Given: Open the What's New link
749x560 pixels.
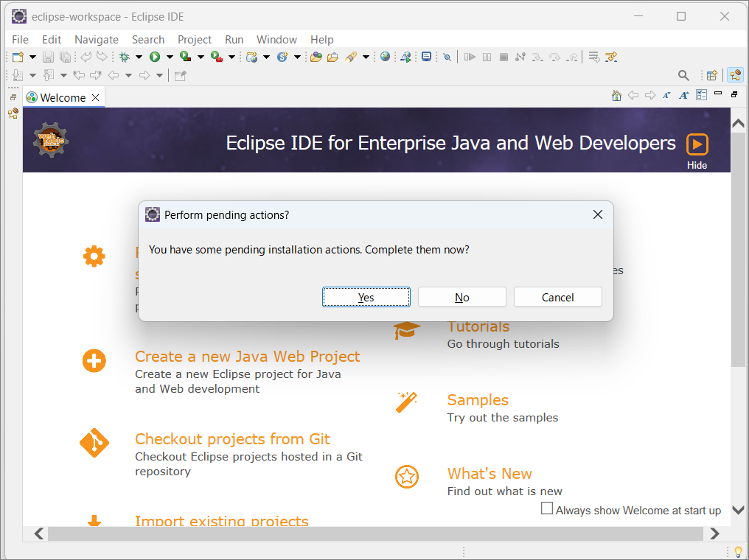Looking at the screenshot, I should 490,474.
